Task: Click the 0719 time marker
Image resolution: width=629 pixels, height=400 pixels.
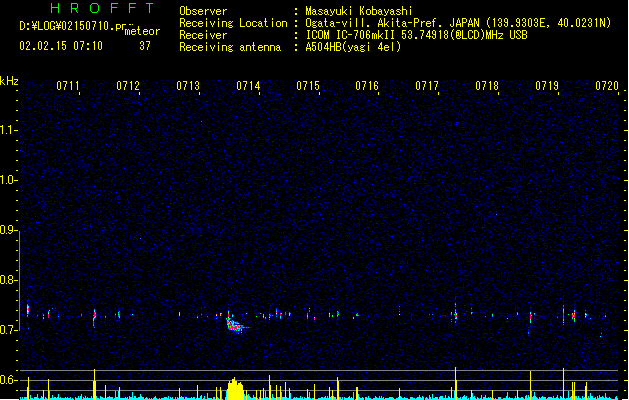Action: pos(547,86)
